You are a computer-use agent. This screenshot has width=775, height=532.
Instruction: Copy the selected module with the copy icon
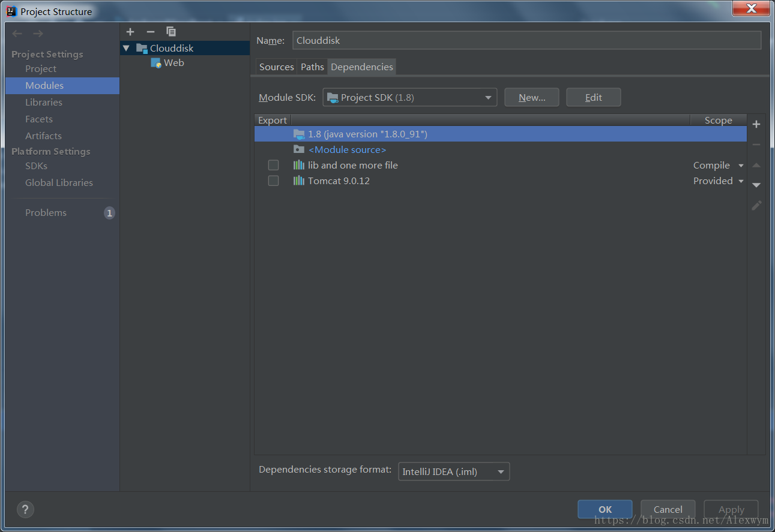(x=171, y=32)
